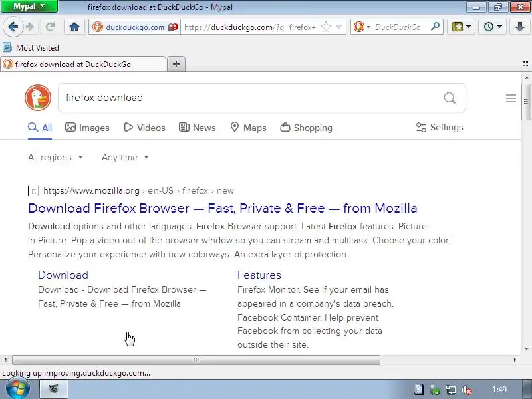
Task: Expand the Any time filter
Action: coord(125,158)
